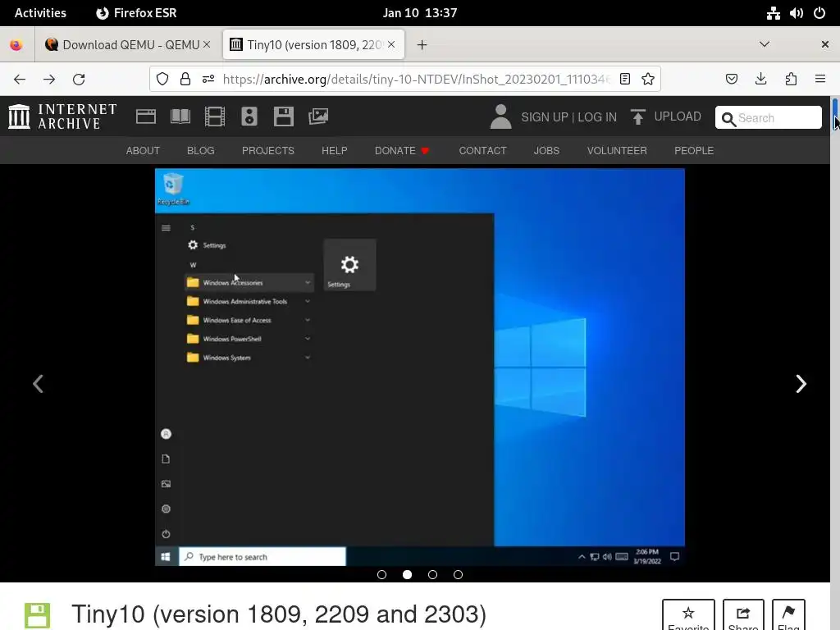Click the magnifier icon in Archive search
Screen dimensions: 840x630
tap(728, 118)
